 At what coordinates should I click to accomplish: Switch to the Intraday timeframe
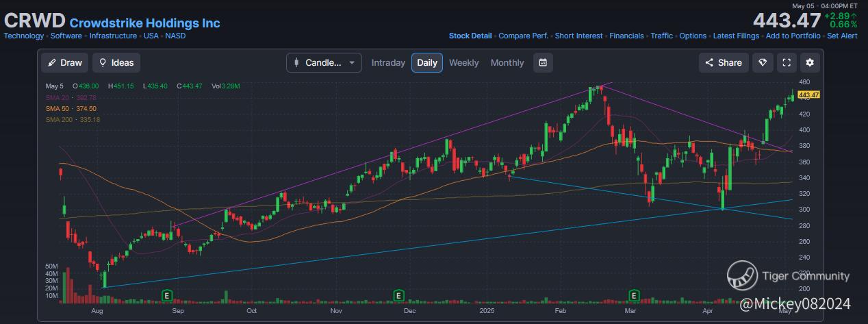388,62
